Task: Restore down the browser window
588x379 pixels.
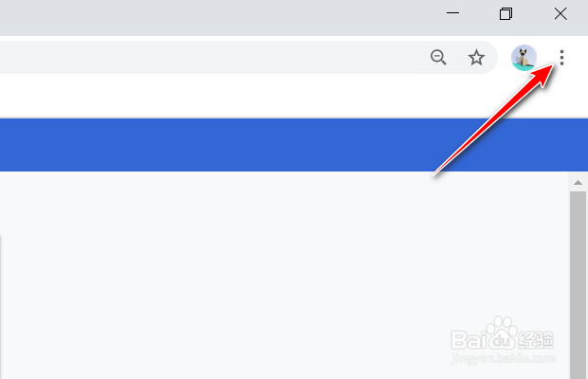Action: pyautogui.click(x=506, y=13)
